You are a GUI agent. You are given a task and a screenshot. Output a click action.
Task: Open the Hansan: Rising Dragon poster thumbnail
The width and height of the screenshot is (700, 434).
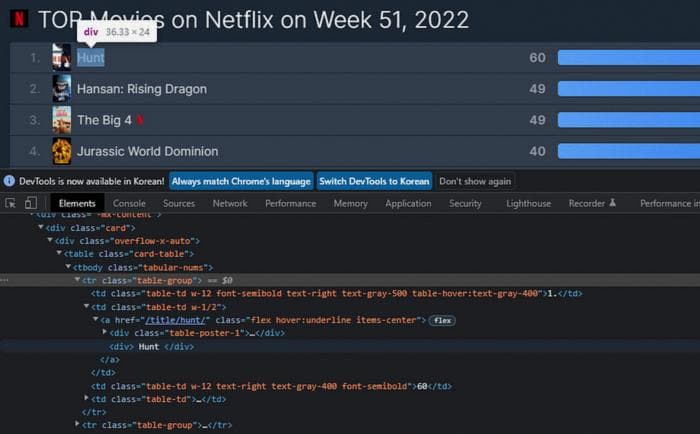tap(62, 88)
